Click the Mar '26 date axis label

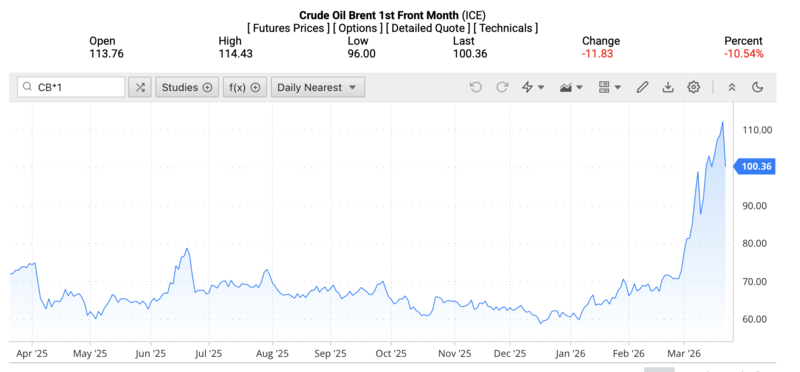coord(684,353)
